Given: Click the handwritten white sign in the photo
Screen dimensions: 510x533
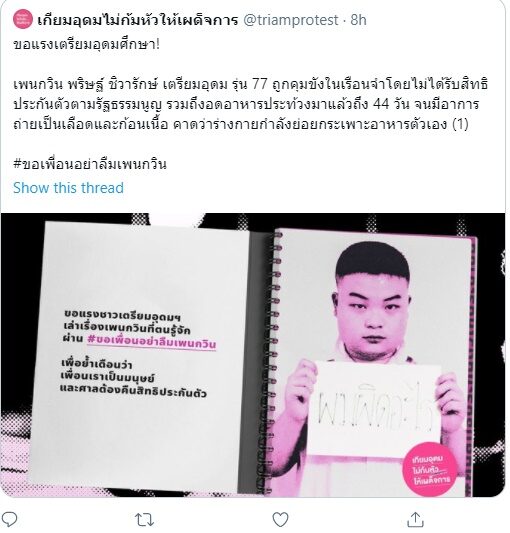Looking at the screenshot, I should pyautogui.click(x=377, y=408).
